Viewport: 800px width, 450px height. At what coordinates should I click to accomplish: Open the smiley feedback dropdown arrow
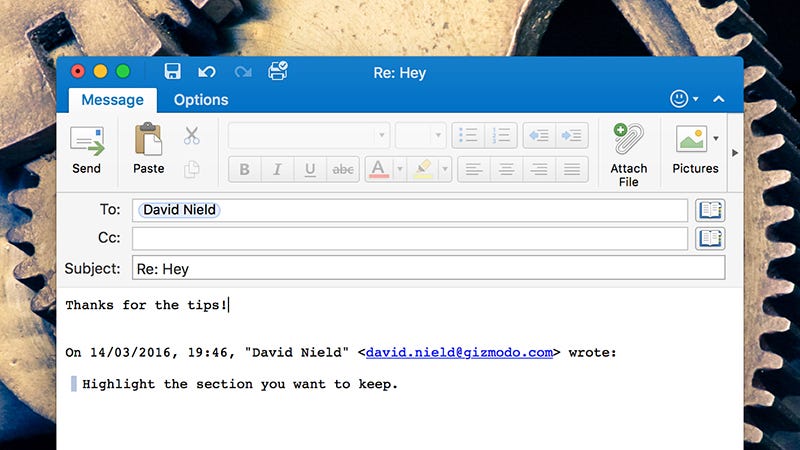(x=695, y=99)
